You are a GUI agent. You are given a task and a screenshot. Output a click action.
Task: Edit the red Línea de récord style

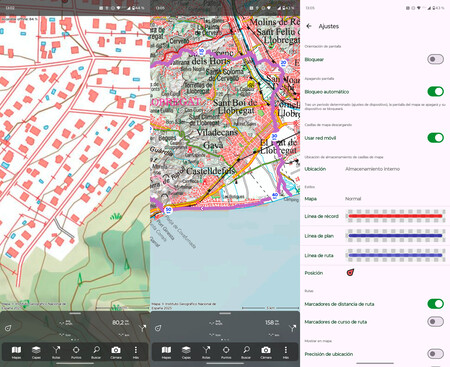click(395, 216)
